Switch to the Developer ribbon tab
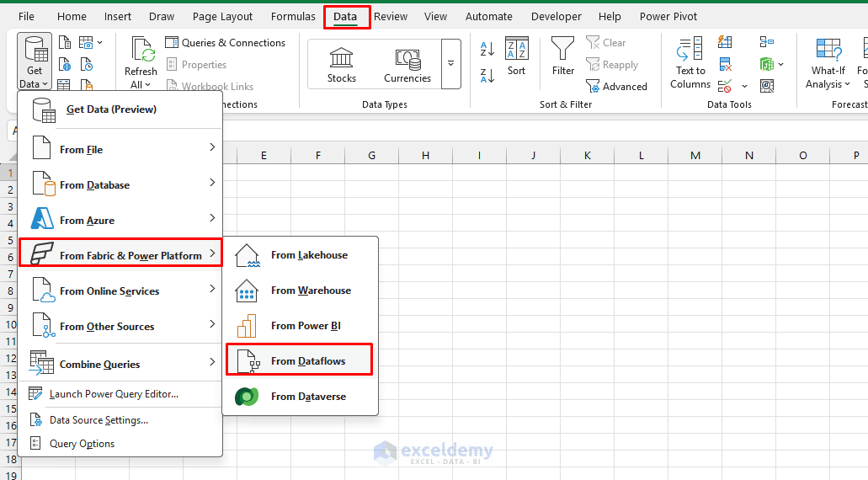 [x=556, y=17]
